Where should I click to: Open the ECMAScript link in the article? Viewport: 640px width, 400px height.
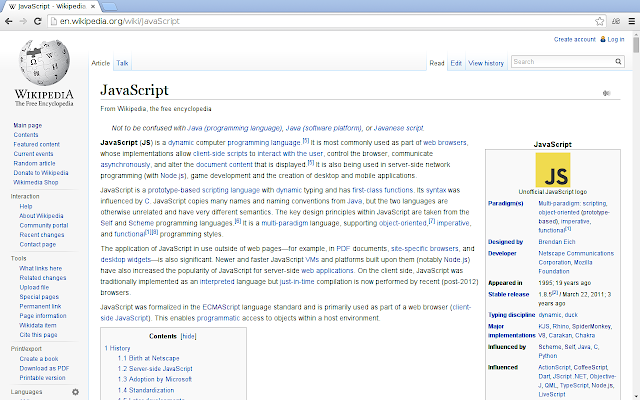(221, 307)
